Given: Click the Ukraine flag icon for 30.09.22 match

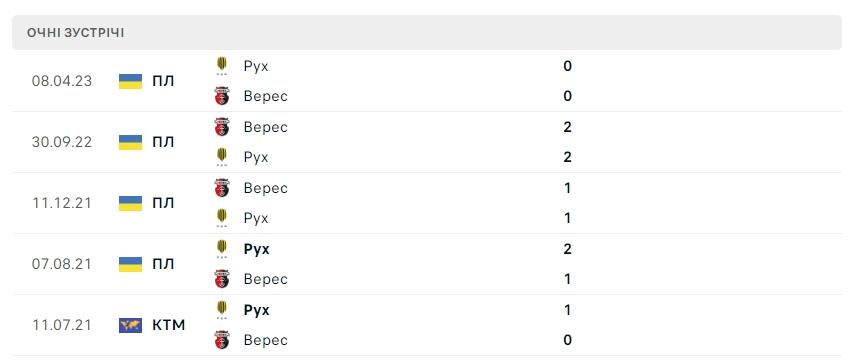Looking at the screenshot, I should point(130,142).
